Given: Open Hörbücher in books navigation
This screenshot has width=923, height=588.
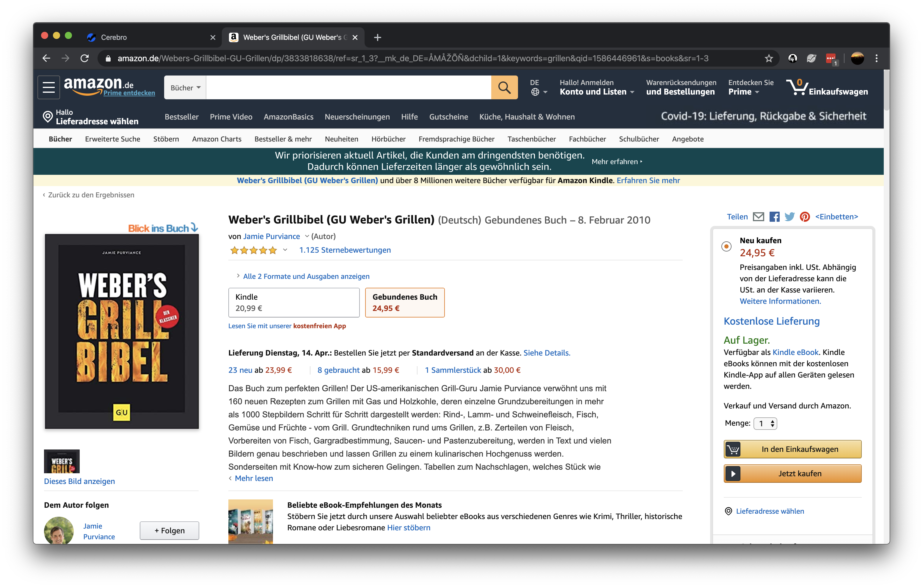Looking at the screenshot, I should [x=388, y=139].
